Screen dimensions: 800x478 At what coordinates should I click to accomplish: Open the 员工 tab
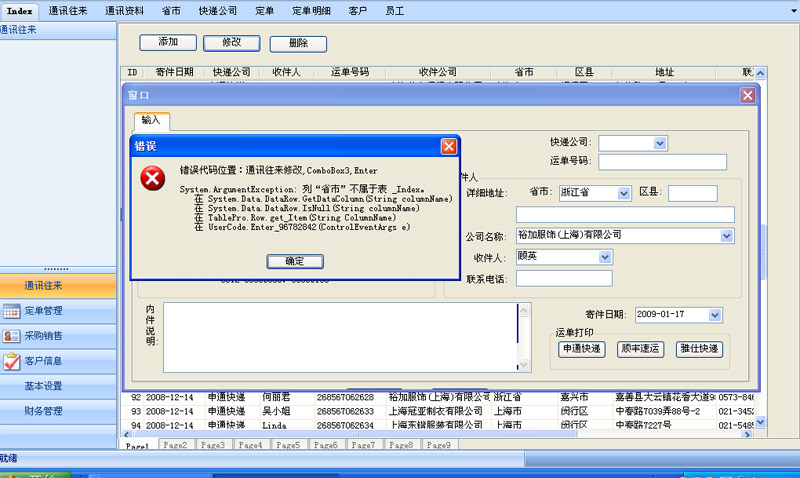click(394, 11)
